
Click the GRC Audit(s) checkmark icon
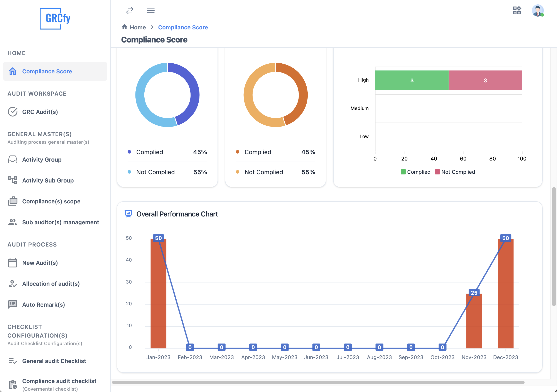[x=13, y=112]
